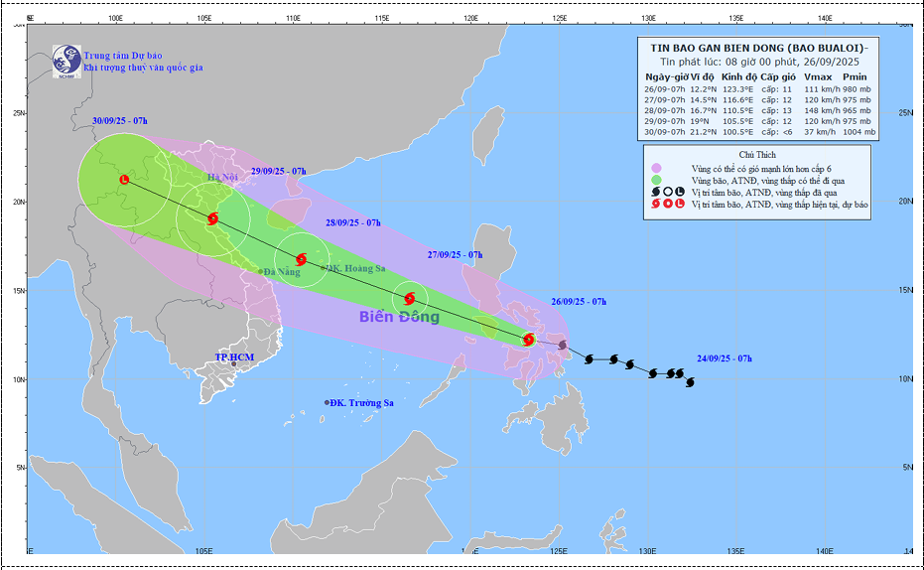This screenshot has height=570, width=924.
Task: Click the 30/09/25 - 07h date label
Action: (119, 121)
